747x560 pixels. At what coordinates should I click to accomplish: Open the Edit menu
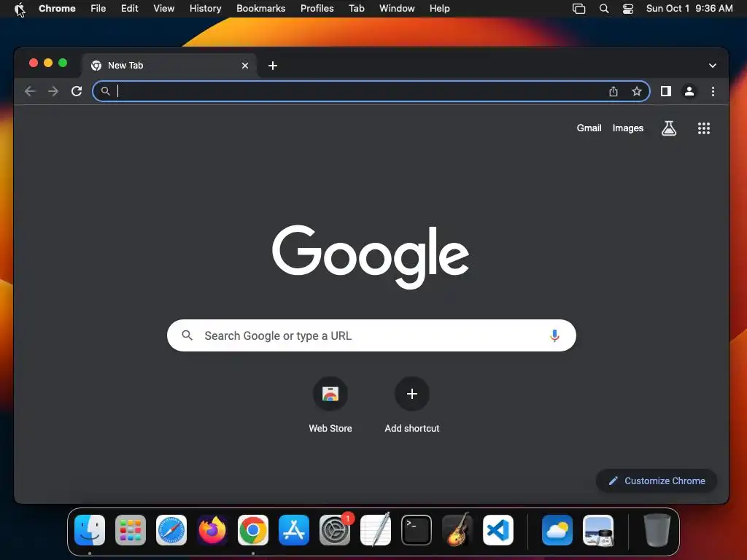tap(129, 9)
